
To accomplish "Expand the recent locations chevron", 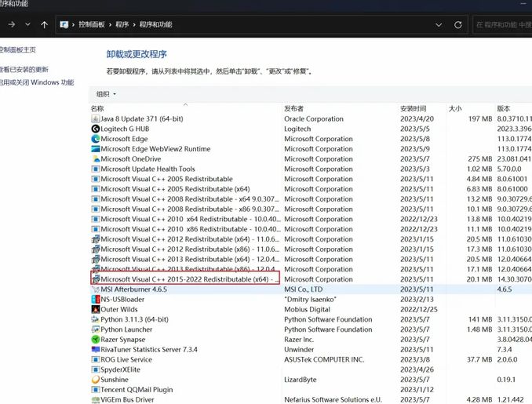I will (x=28, y=25).
